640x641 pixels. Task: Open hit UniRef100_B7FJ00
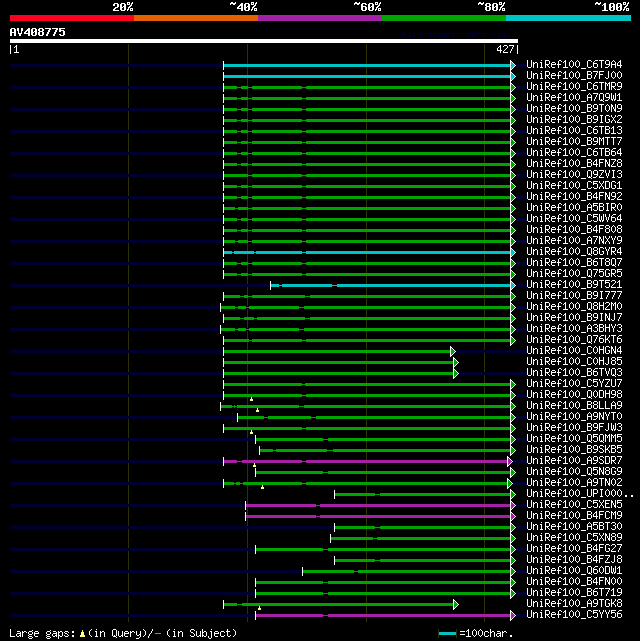pyautogui.click(x=574, y=75)
